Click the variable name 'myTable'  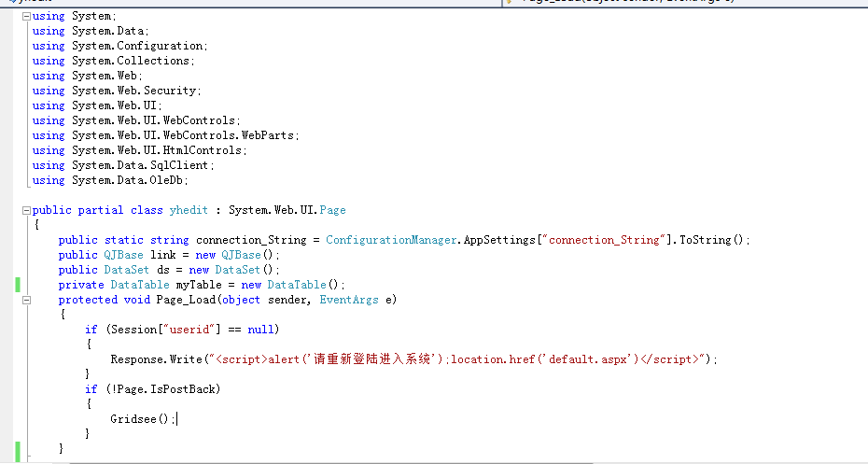[199, 285]
